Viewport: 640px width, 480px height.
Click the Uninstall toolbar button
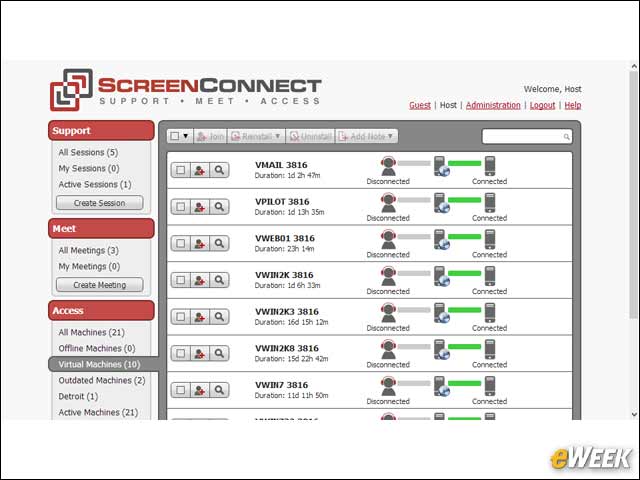[310, 136]
